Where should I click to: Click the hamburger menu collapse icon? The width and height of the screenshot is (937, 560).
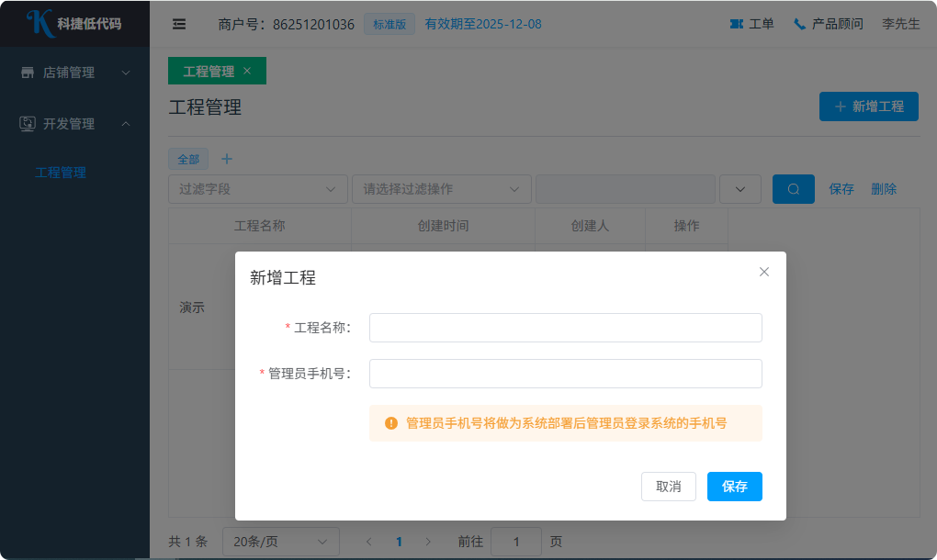[179, 24]
